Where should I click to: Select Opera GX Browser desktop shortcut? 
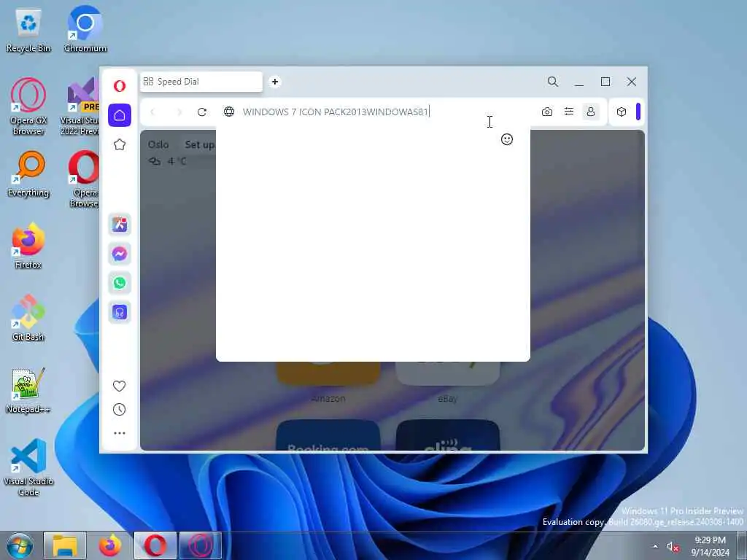point(28,106)
